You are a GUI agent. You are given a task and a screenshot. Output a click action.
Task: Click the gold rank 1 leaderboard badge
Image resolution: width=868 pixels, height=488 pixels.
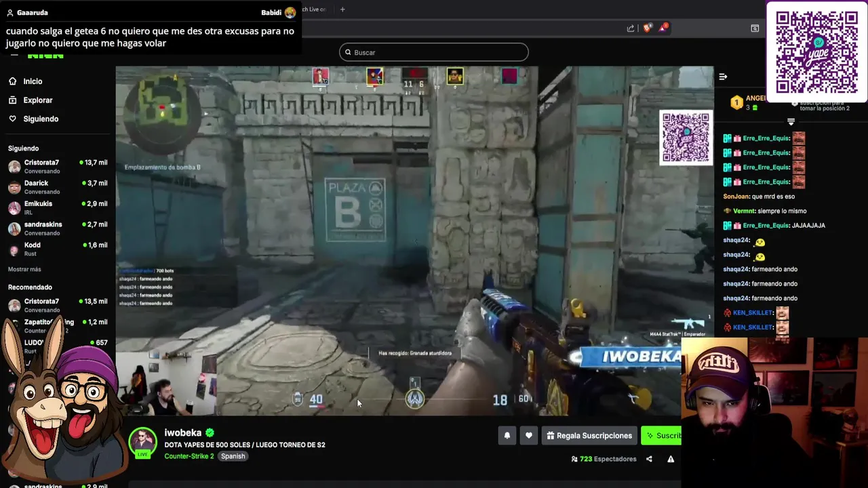(x=736, y=103)
